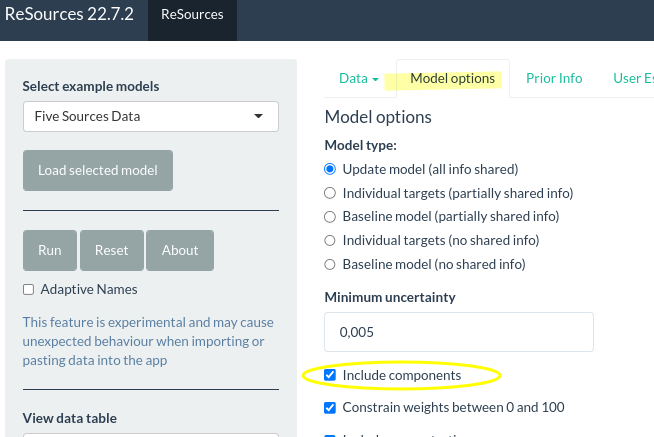Expand the Data tab dropdown
This screenshot has height=437, width=654.
coord(359,78)
